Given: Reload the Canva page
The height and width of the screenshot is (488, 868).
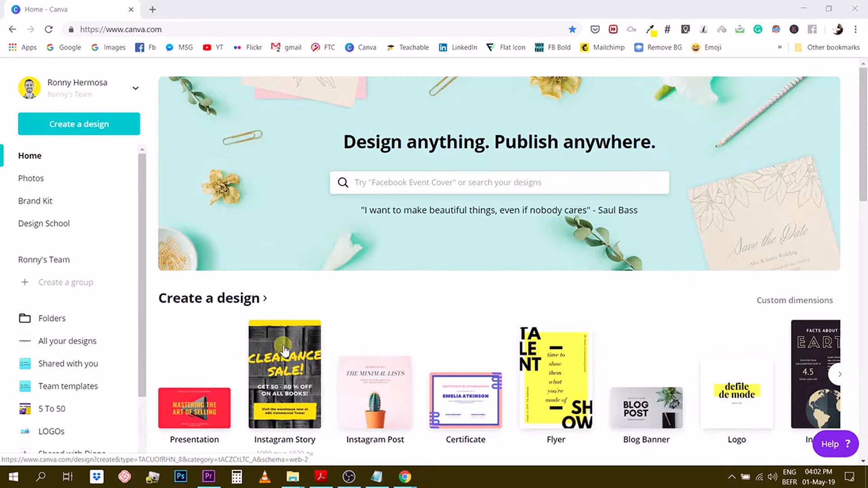Looking at the screenshot, I should point(48,29).
